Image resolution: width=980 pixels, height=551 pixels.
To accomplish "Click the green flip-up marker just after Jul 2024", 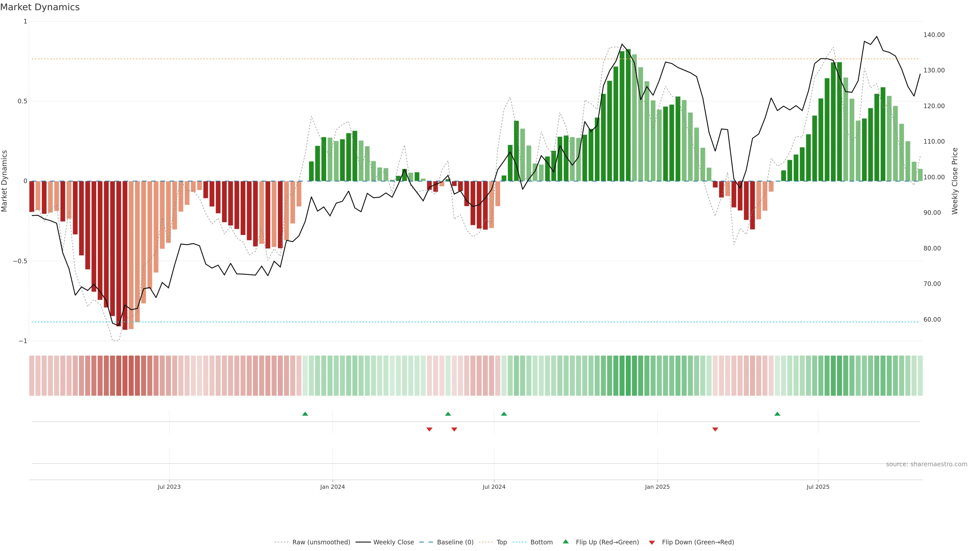I will 504,414.
